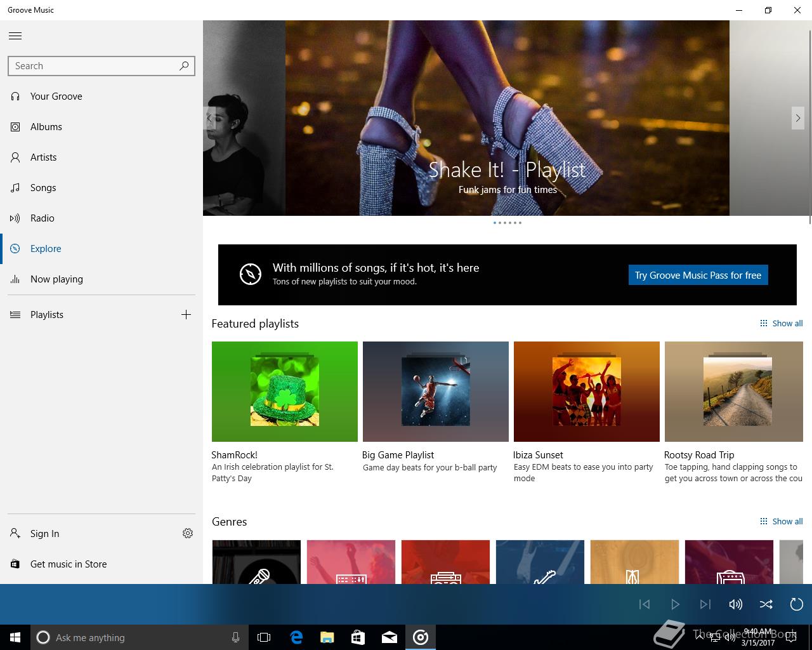Click Big Game Playlist title
This screenshot has width=812, height=650.
[398, 455]
